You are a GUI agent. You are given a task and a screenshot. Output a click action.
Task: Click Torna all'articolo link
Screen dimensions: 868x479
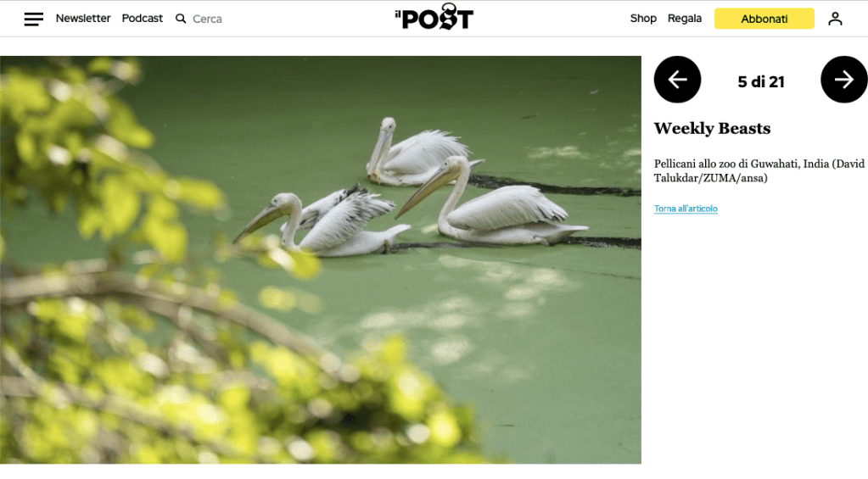[686, 209]
